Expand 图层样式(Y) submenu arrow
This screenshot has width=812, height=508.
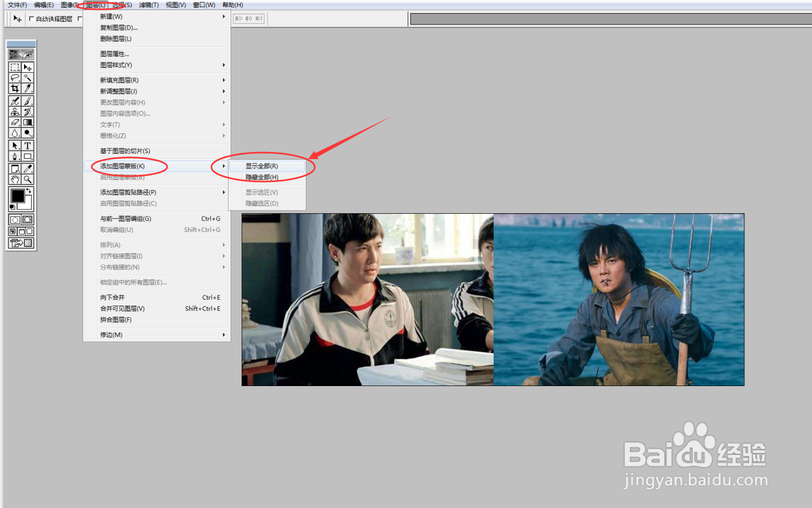[x=223, y=65]
